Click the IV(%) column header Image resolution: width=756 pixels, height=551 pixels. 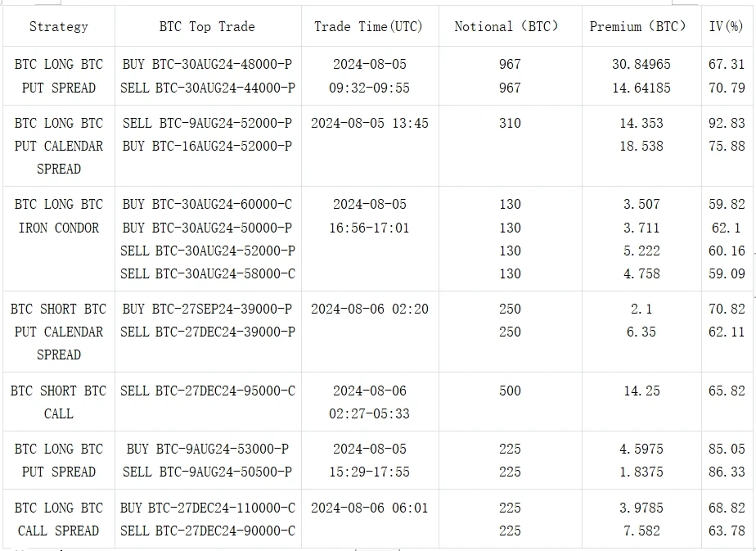pyautogui.click(x=727, y=27)
